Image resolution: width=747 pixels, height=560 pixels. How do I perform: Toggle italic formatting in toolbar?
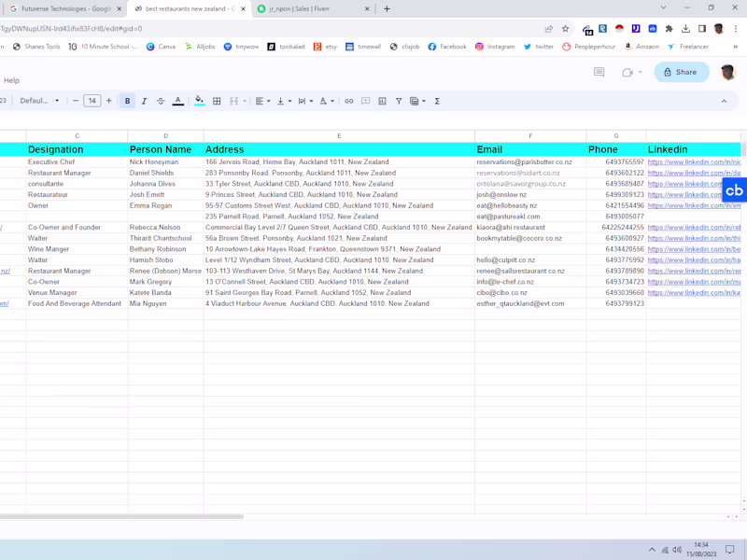tap(144, 101)
